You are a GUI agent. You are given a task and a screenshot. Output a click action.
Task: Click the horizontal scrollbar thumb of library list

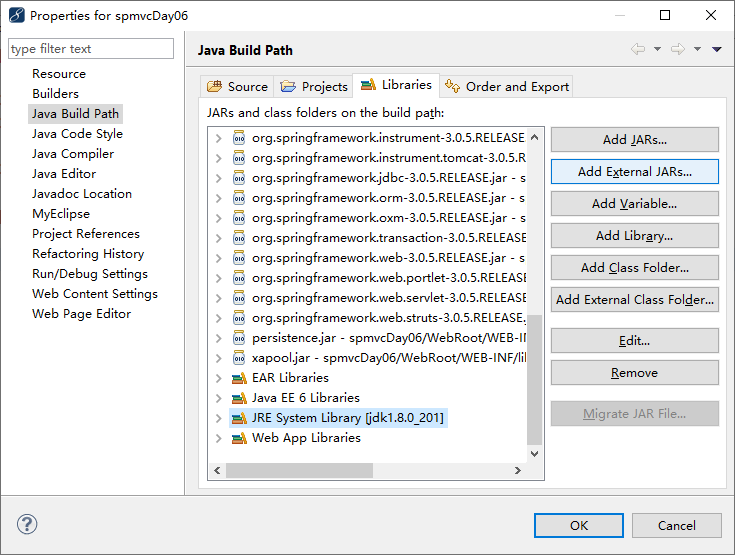click(300, 470)
